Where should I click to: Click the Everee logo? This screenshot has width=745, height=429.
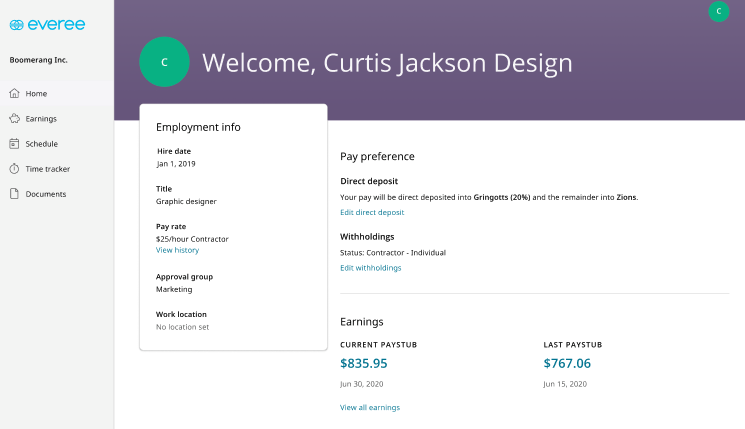point(48,25)
